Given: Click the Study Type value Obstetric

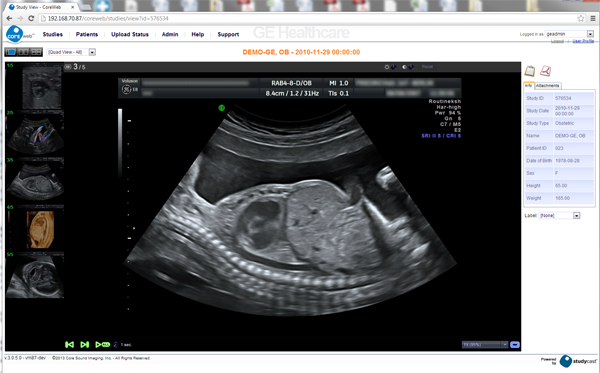Looking at the screenshot, I should [564, 123].
